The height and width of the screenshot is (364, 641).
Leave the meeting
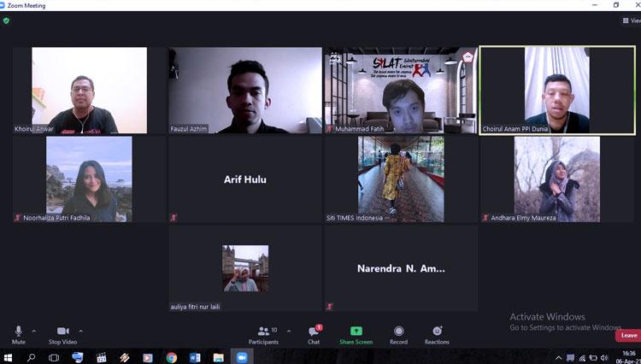(x=628, y=336)
